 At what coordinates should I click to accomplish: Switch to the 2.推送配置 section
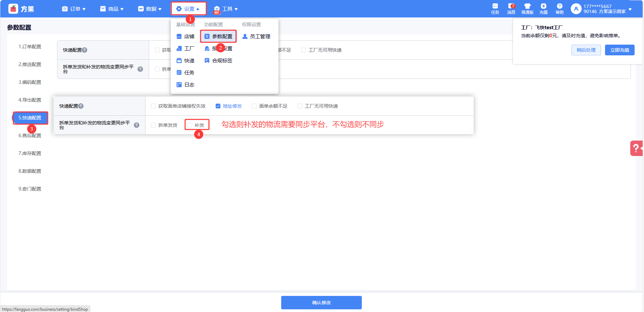pyautogui.click(x=30, y=64)
